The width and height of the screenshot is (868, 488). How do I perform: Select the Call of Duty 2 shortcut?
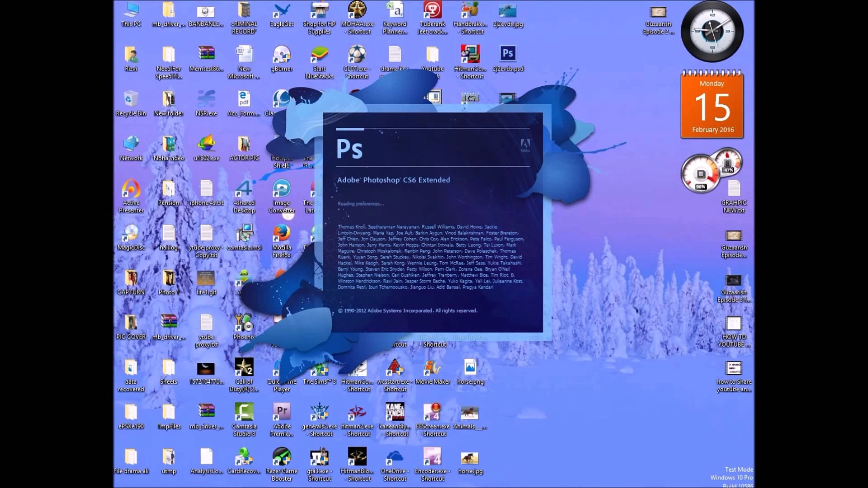(x=244, y=368)
